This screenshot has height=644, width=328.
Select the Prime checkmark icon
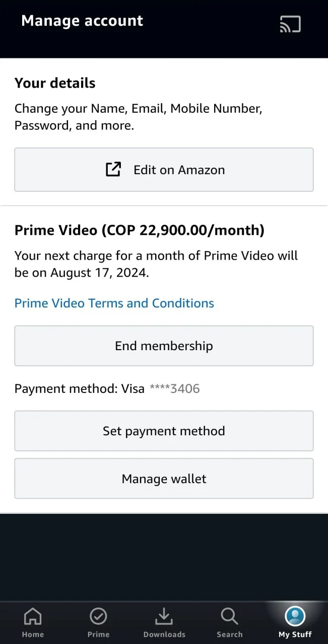point(98,616)
